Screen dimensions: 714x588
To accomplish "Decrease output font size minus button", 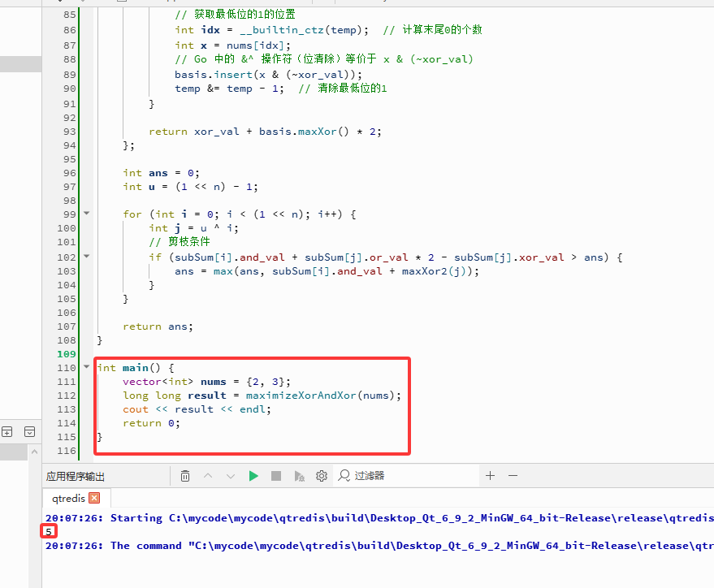I will 513,476.
